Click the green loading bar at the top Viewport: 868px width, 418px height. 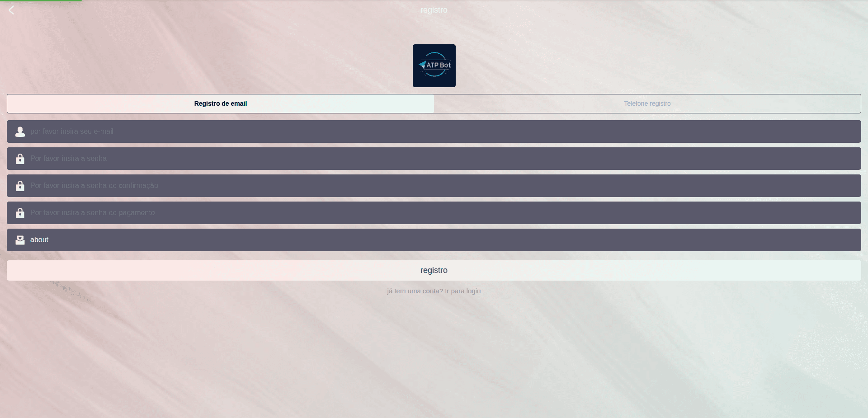41,1
